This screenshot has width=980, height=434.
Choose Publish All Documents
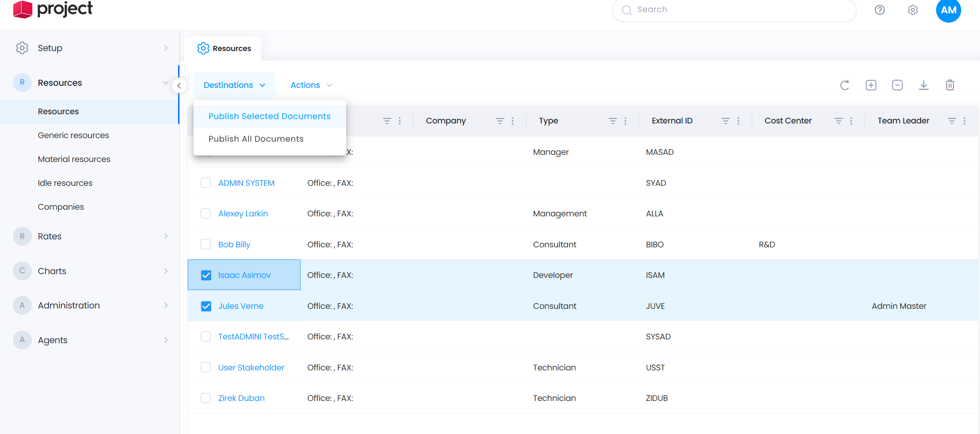(270, 139)
